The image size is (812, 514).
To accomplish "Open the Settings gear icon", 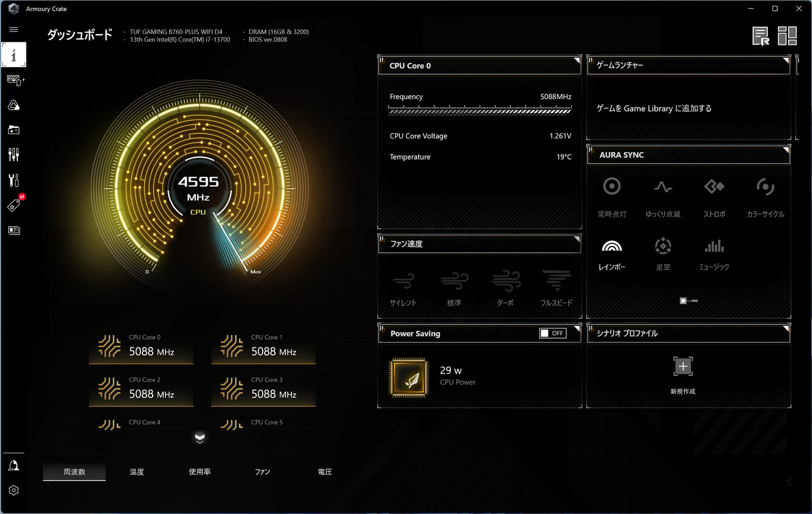I will pyautogui.click(x=14, y=490).
